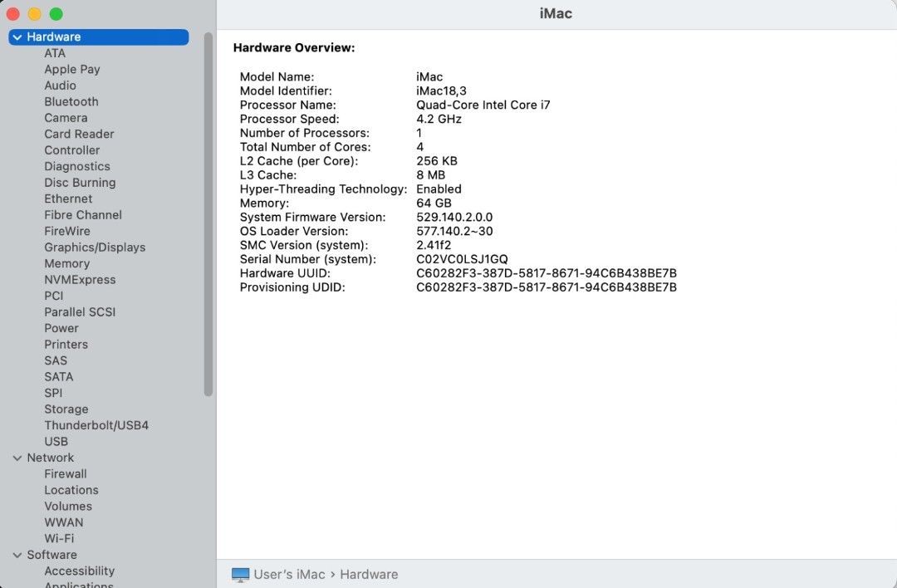Select SATA in the sidebar

(59, 377)
